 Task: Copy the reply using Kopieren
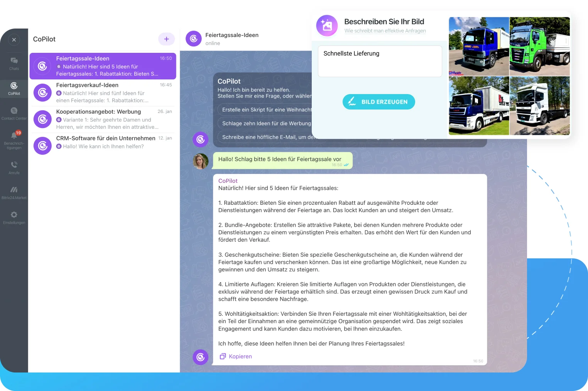click(236, 356)
